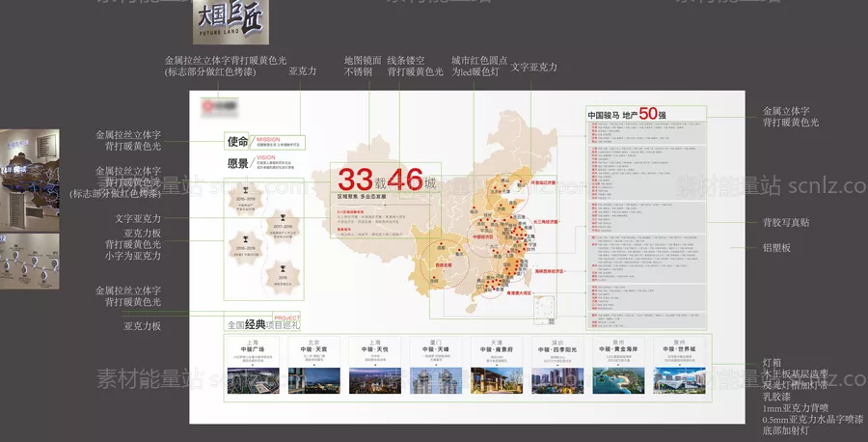Click the blurred company logo on the board
Viewport: 868px width, 442px height.
pyautogui.click(x=220, y=107)
